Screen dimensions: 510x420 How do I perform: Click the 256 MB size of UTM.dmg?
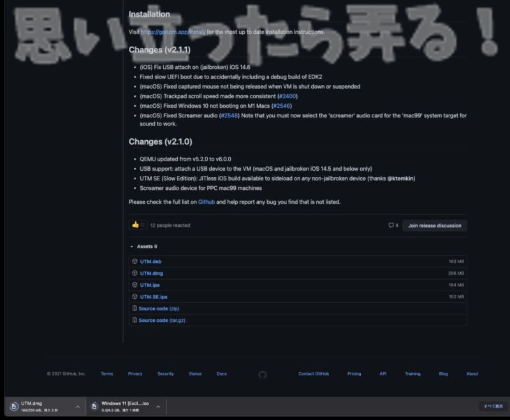(x=456, y=273)
